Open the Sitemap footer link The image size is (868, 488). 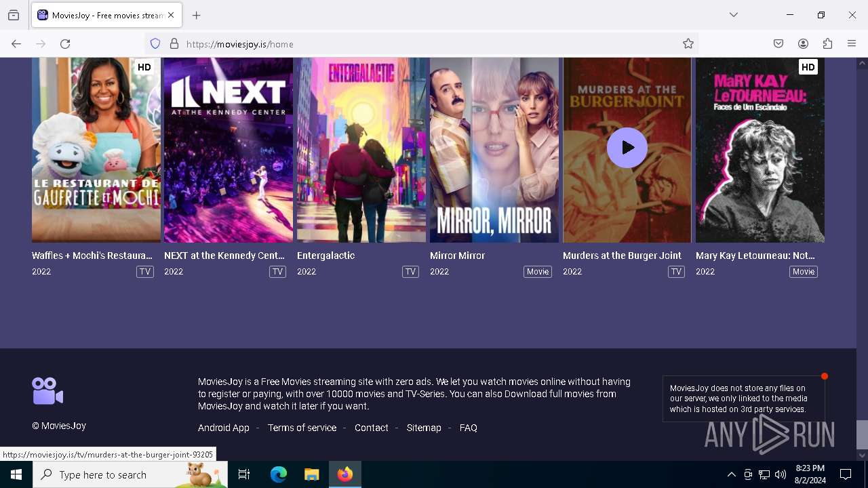(x=424, y=428)
